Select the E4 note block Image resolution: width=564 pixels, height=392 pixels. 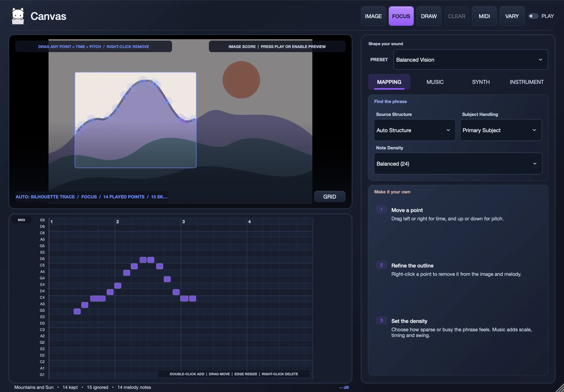click(118, 286)
